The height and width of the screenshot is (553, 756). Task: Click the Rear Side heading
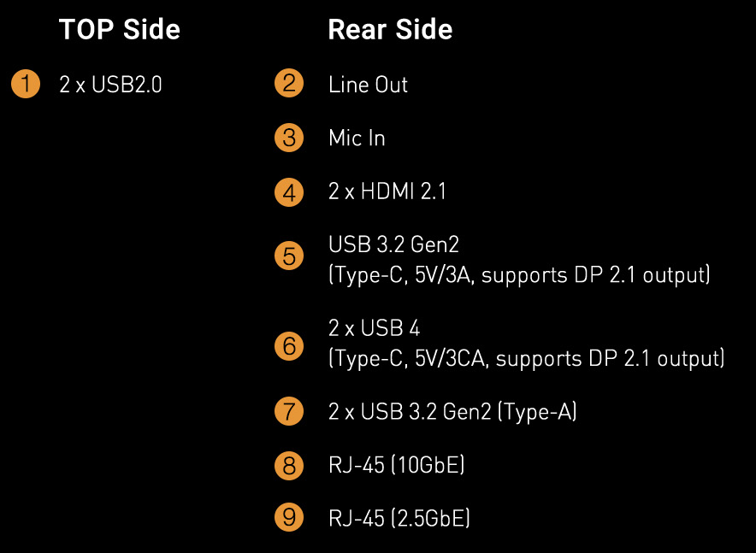pyautogui.click(x=390, y=30)
